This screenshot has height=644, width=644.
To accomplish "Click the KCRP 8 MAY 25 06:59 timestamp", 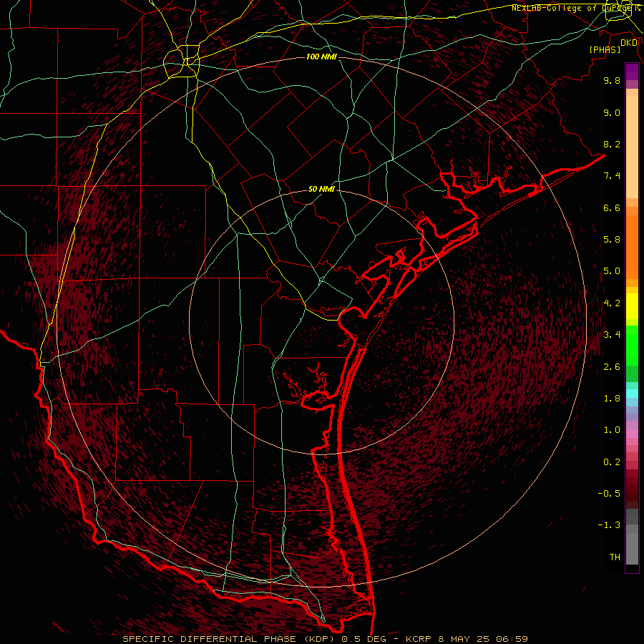I will 467,639.
